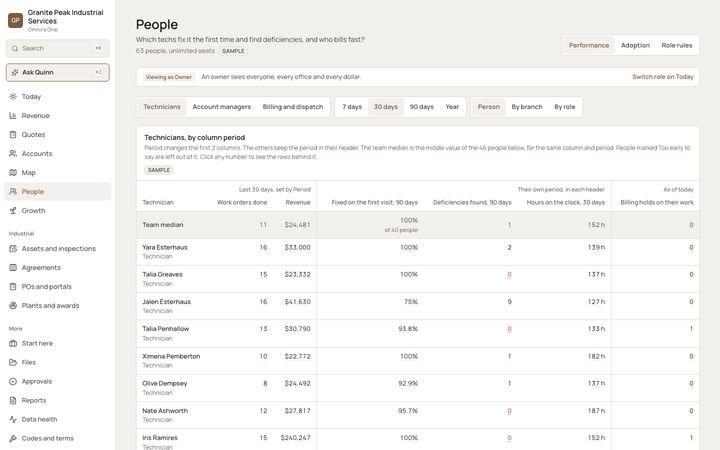
Task: Set period to 90 days
Action: coord(422,107)
